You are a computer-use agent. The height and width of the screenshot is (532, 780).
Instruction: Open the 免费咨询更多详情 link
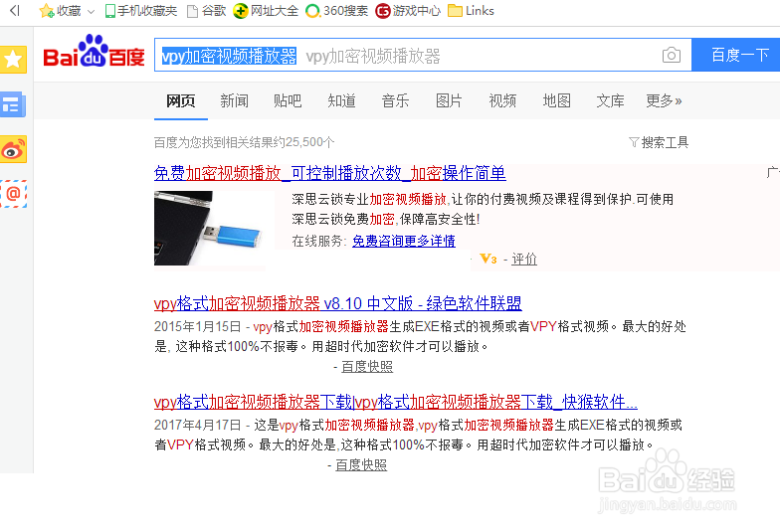pos(404,241)
